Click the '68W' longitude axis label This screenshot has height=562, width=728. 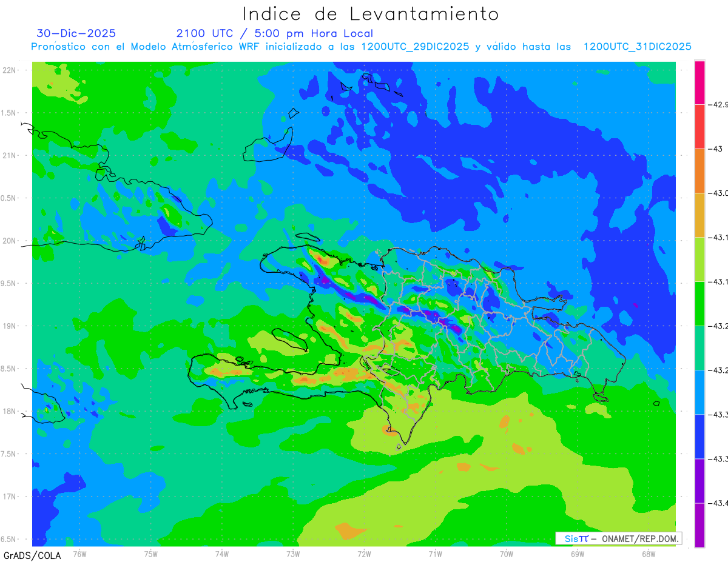click(x=649, y=554)
